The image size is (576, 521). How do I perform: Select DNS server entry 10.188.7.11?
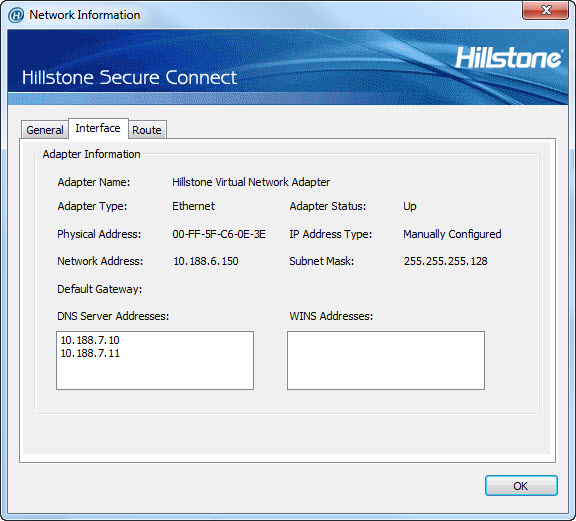point(90,353)
